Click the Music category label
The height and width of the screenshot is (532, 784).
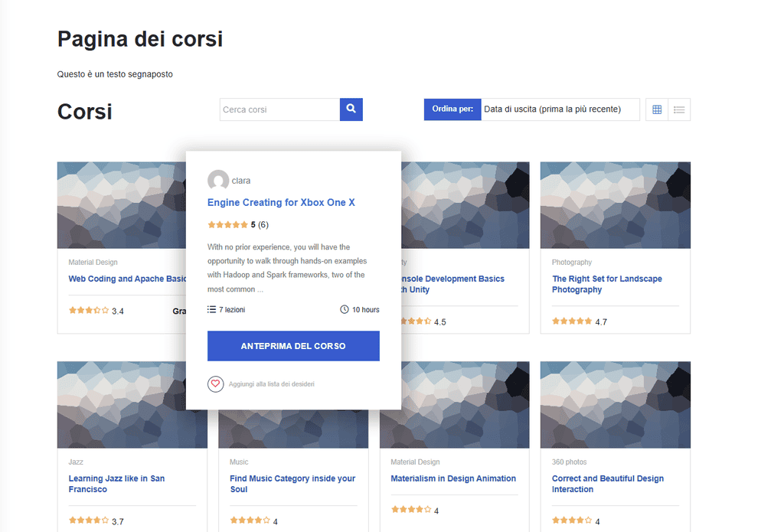tap(239, 462)
